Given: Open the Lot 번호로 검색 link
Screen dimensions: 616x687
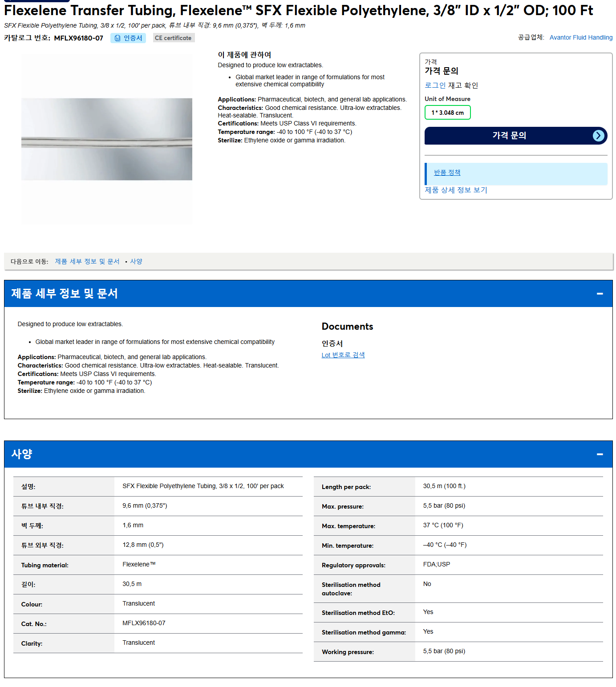Looking at the screenshot, I should point(343,355).
